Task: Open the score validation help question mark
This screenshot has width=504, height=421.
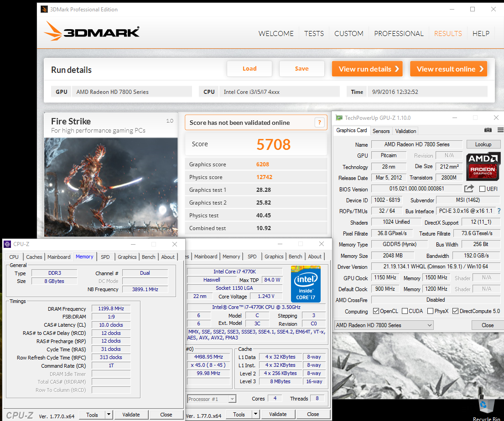Action: [x=319, y=123]
